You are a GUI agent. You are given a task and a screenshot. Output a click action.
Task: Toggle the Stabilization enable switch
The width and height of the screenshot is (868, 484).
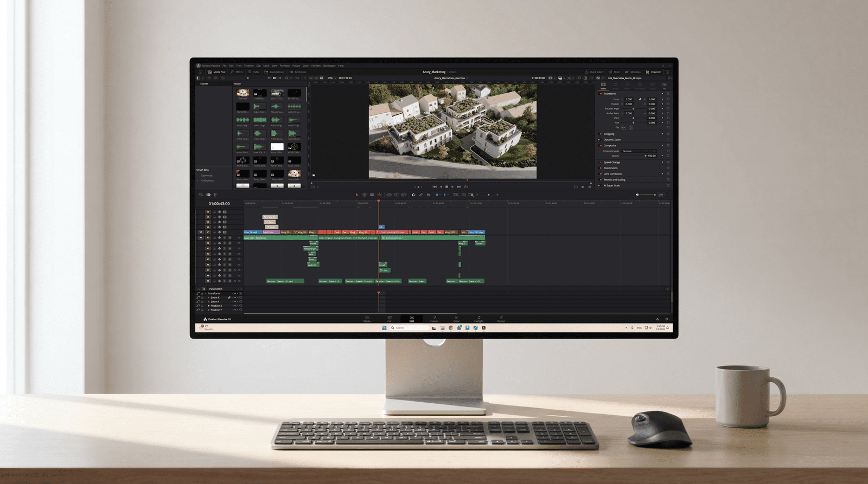coord(600,168)
